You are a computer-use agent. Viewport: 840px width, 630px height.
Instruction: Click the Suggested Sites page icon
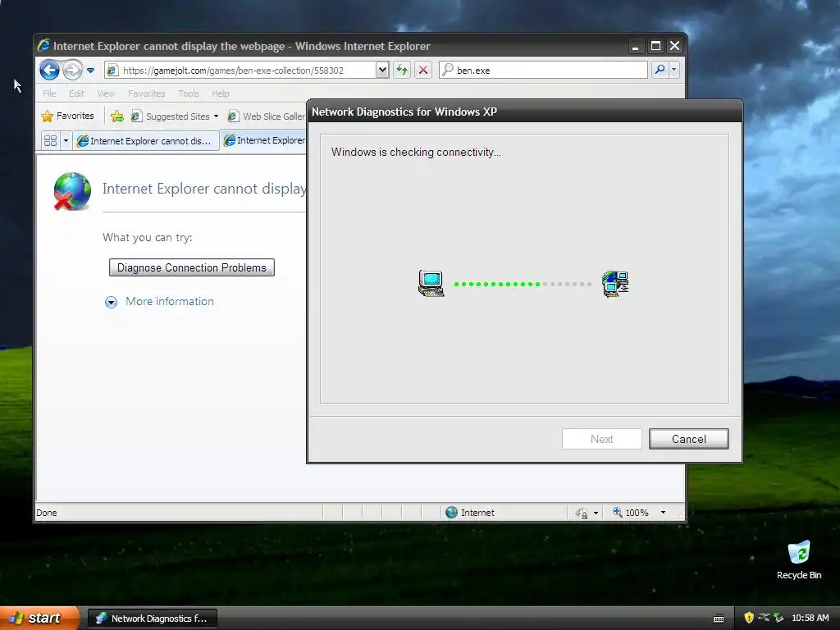point(137,116)
